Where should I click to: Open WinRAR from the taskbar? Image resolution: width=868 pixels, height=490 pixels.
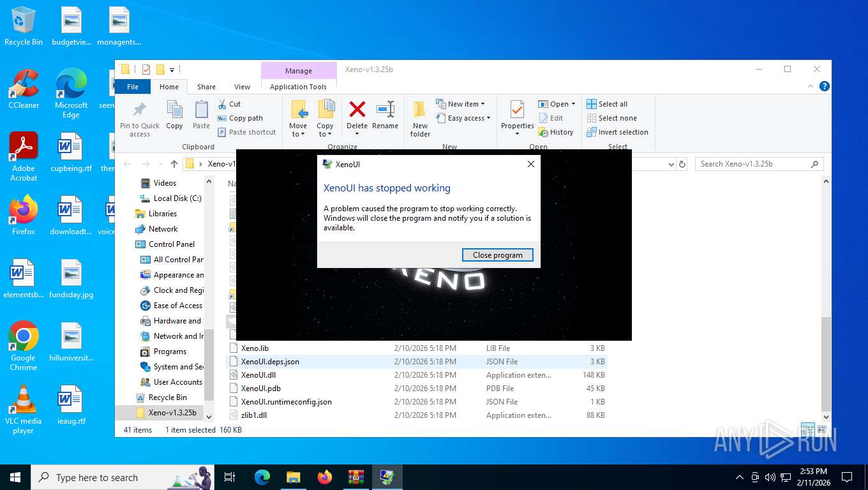[356, 477]
